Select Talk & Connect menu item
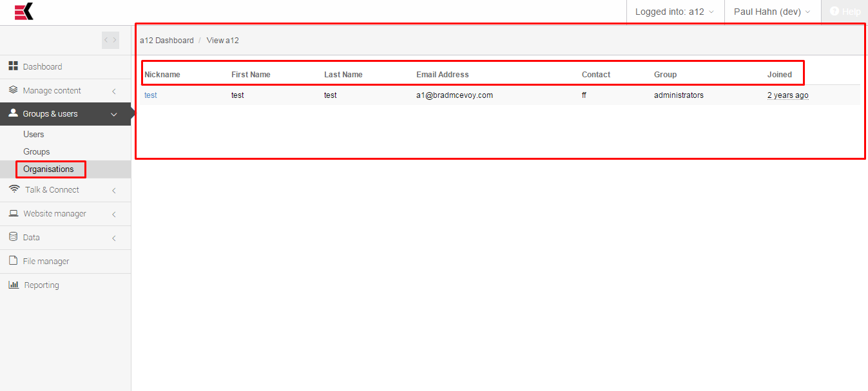 click(65, 190)
